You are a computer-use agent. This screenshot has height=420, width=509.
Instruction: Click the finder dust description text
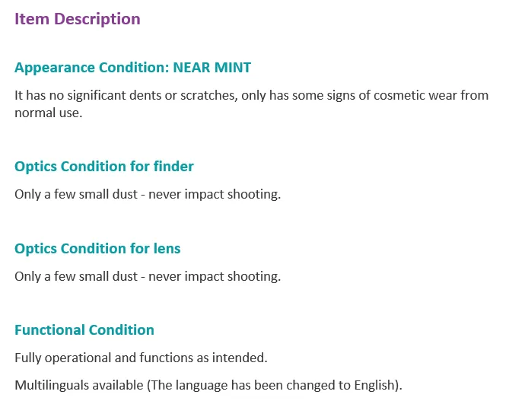[148, 194]
